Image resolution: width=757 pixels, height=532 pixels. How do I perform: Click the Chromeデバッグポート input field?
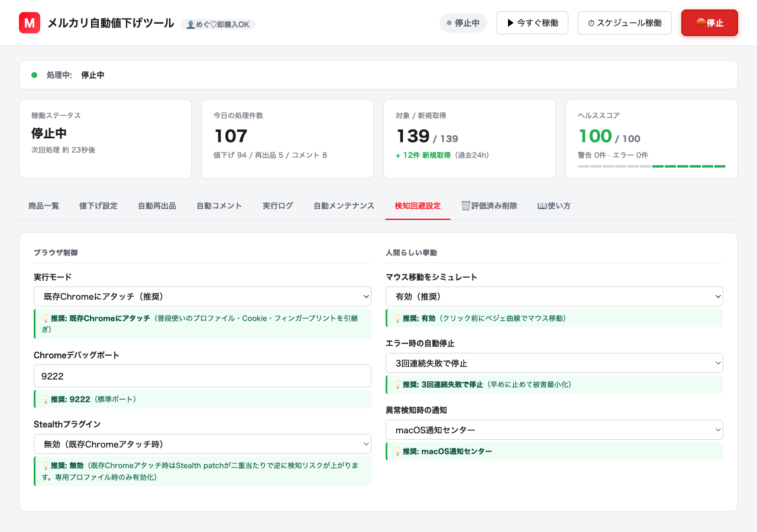click(202, 376)
